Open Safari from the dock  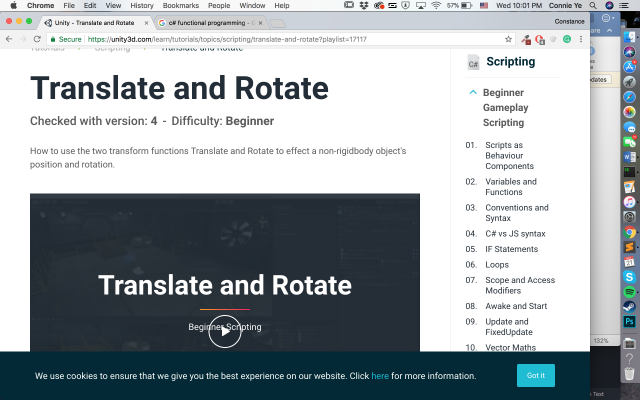pyautogui.click(x=629, y=97)
